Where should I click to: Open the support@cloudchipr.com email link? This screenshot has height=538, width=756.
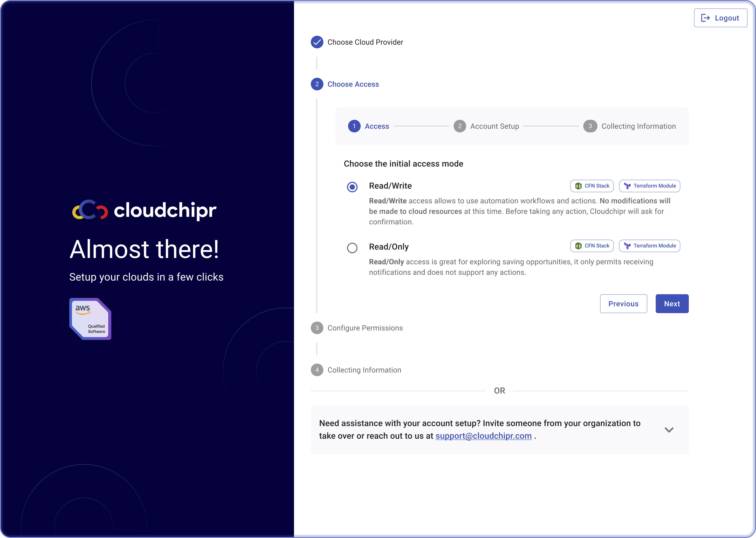coord(483,436)
